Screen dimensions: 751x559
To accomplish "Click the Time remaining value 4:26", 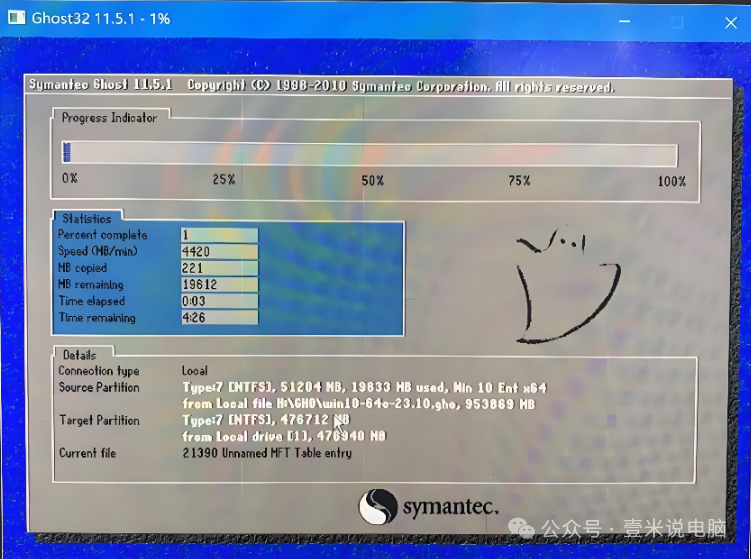I will tap(218, 318).
